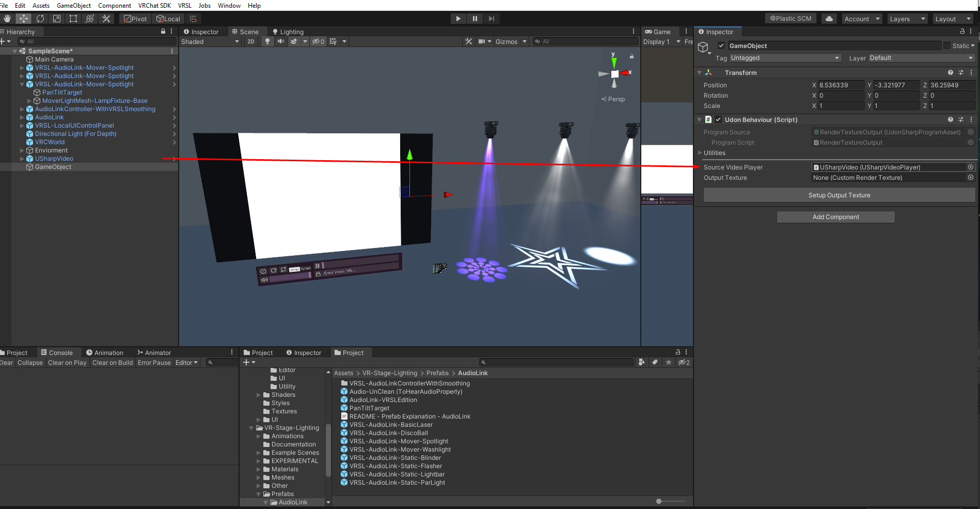Open VRChat SDK menu
The height and width of the screenshot is (509, 980).
[154, 6]
